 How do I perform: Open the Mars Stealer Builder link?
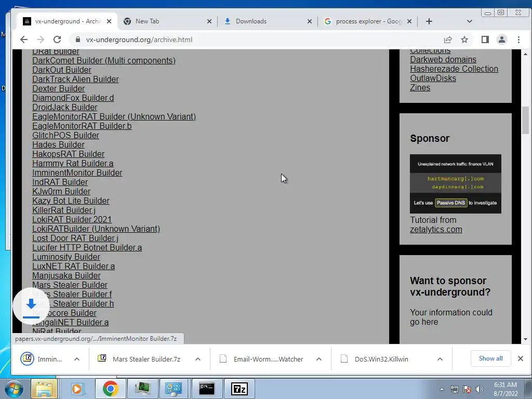[70, 285]
